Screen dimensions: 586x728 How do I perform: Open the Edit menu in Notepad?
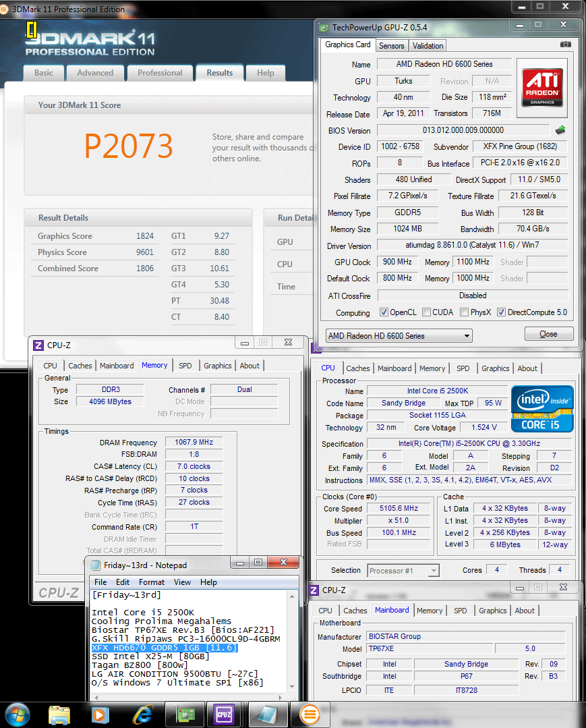(123, 582)
